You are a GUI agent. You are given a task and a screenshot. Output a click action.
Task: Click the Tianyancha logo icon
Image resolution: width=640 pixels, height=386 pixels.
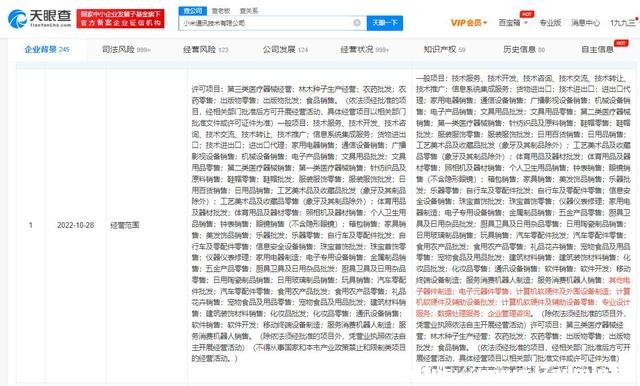pos(17,19)
